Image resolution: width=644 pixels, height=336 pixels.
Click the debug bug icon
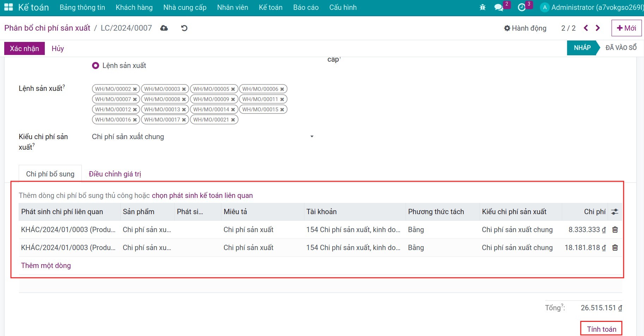coord(482,7)
